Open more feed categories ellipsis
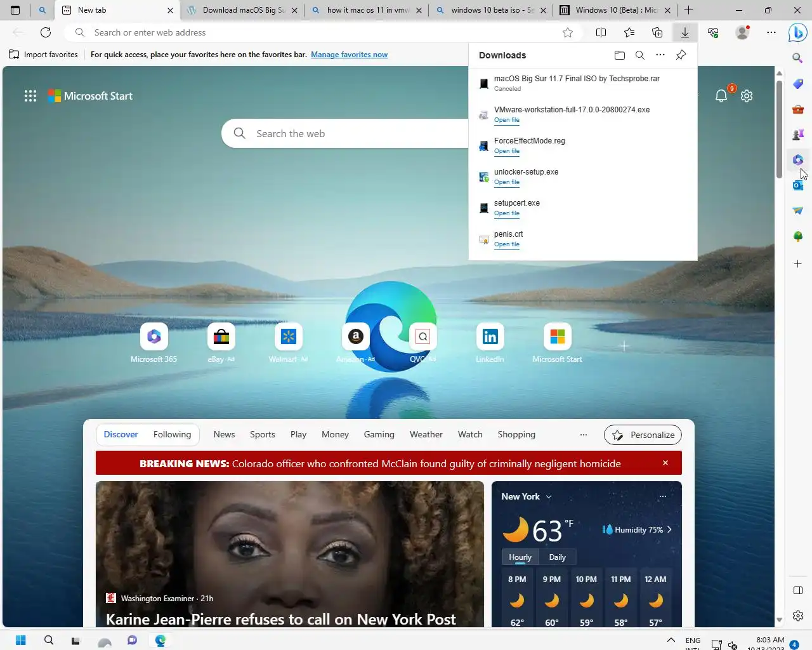The image size is (812, 650). pos(584,435)
